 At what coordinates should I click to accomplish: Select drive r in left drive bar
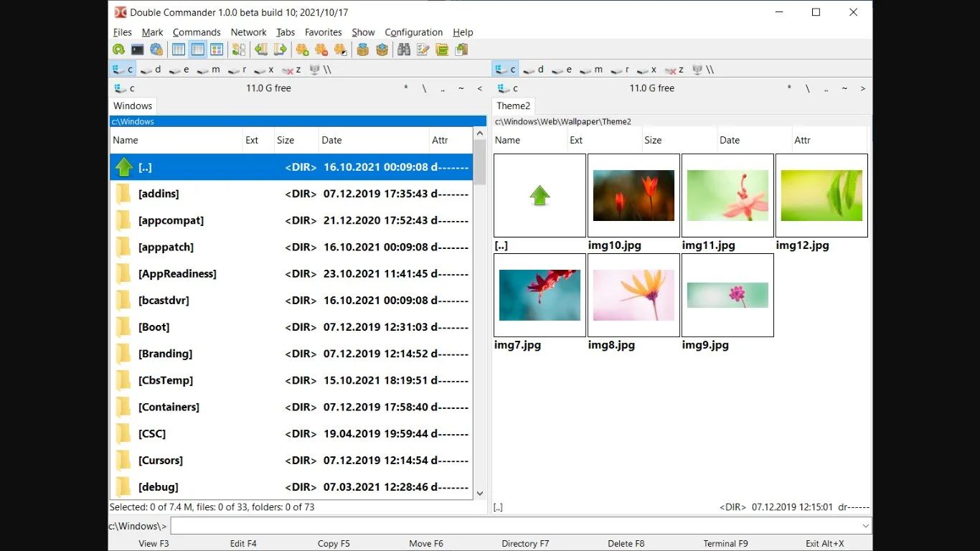(x=237, y=70)
